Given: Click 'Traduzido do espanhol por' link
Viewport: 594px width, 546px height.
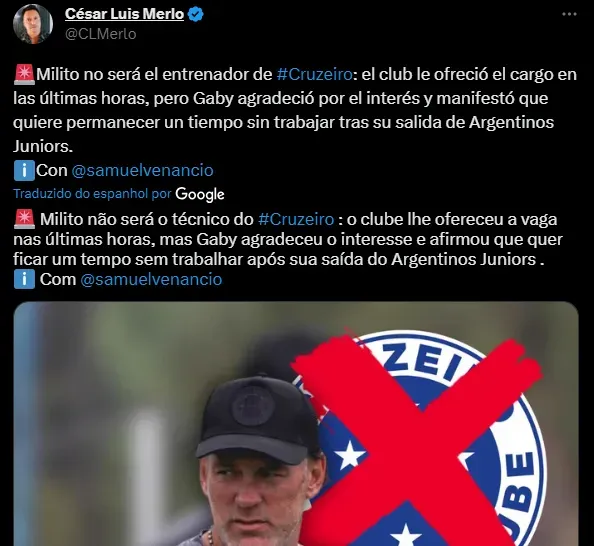Looking at the screenshot, I should 92,194.
